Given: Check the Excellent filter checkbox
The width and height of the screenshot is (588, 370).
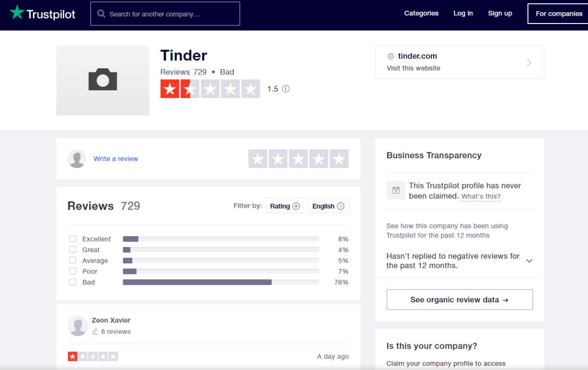Looking at the screenshot, I should [73, 239].
